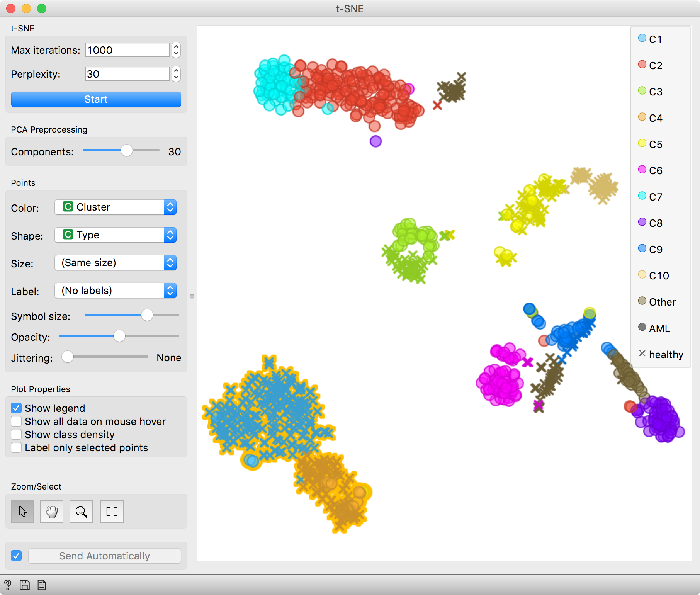This screenshot has width=700, height=595.
Task: Open the Shape dropdown showing Type
Action: tap(116, 235)
